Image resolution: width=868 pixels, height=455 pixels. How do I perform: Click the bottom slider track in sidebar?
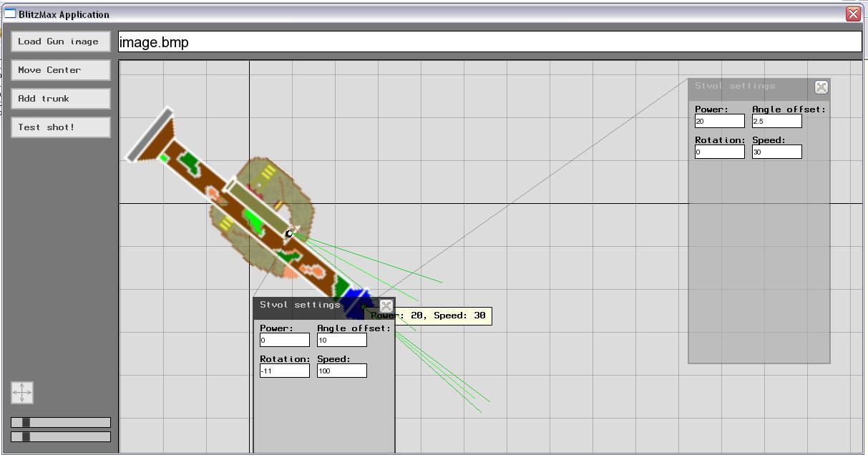(x=61, y=436)
